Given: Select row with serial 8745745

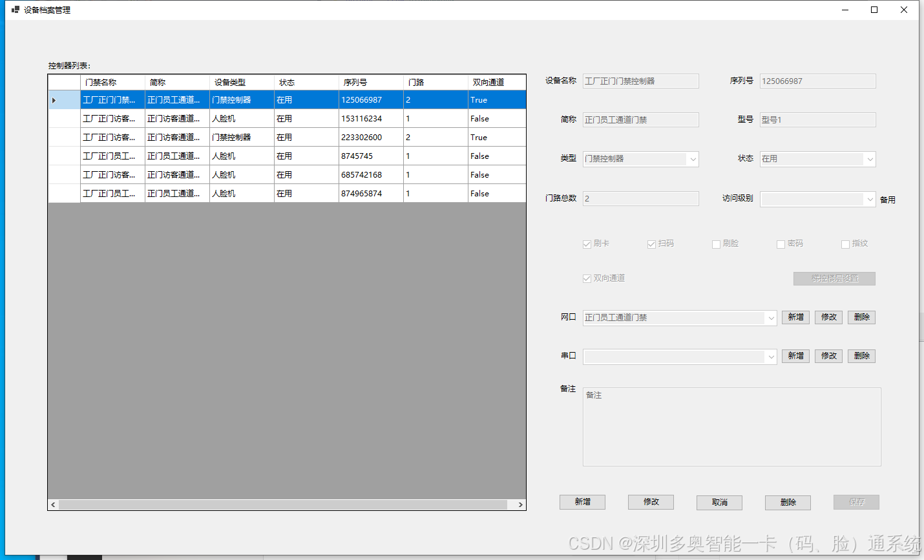Looking at the screenshot, I should (x=287, y=156).
